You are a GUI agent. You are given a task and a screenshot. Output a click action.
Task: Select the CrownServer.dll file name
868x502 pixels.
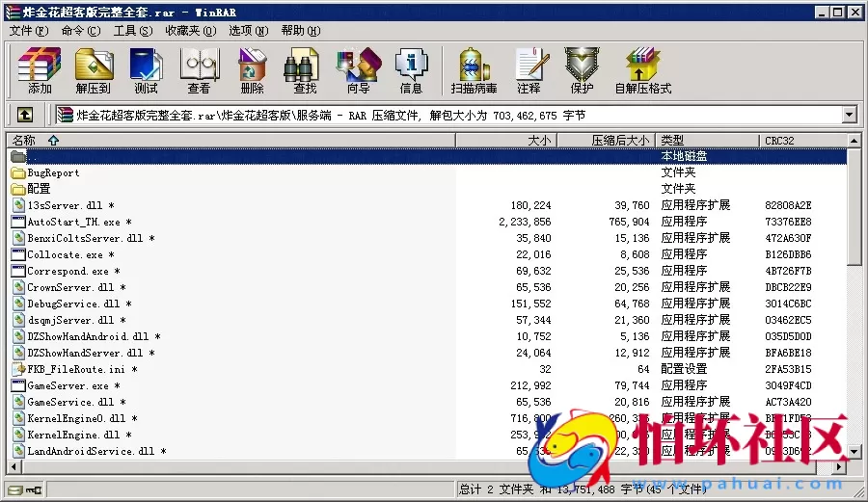[70, 287]
